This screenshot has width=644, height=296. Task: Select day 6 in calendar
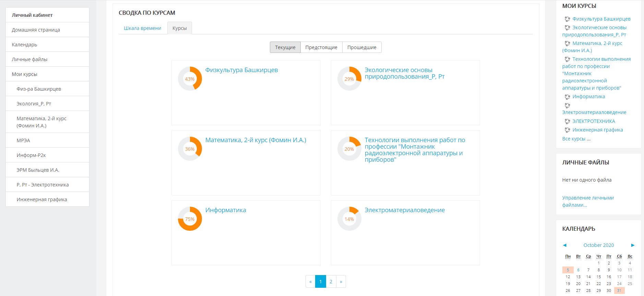(x=578, y=270)
